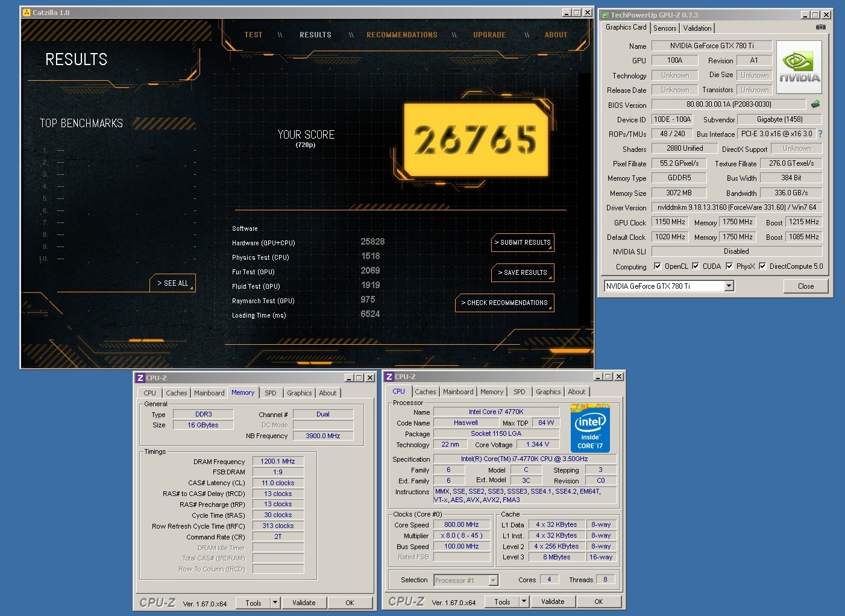The height and width of the screenshot is (616, 845).
Task: Open the UPGRADE tab in Catzilla
Action: (489, 35)
